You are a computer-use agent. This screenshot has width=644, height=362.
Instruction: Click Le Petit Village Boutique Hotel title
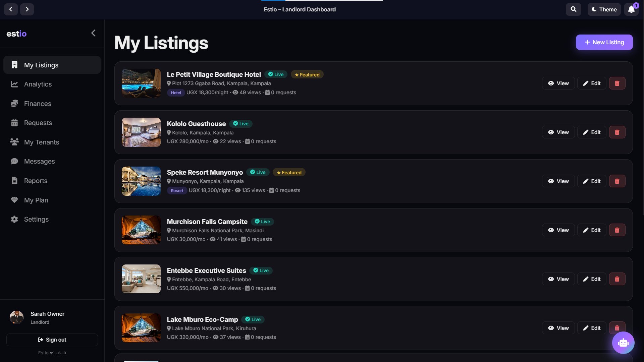pos(214,74)
